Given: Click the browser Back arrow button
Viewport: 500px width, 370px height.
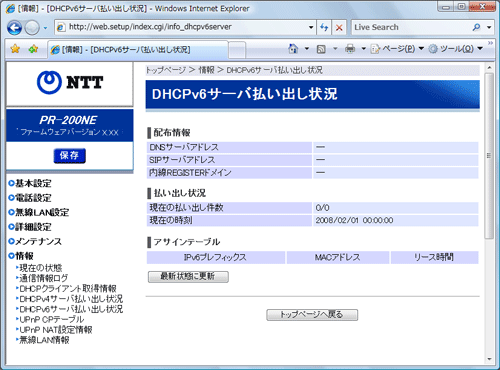Looking at the screenshot, I should coord(14,28).
